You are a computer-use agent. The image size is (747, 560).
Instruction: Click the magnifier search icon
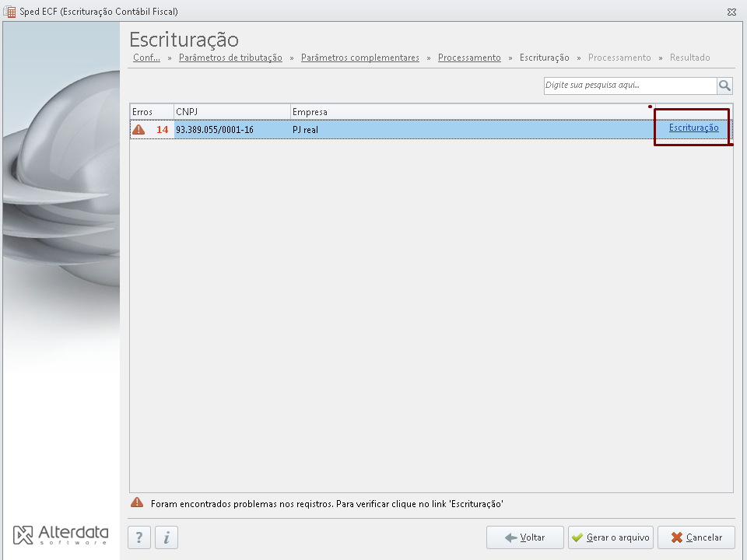[724, 86]
